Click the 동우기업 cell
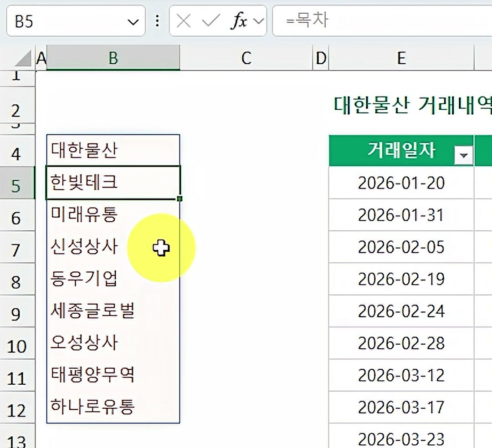 113,279
